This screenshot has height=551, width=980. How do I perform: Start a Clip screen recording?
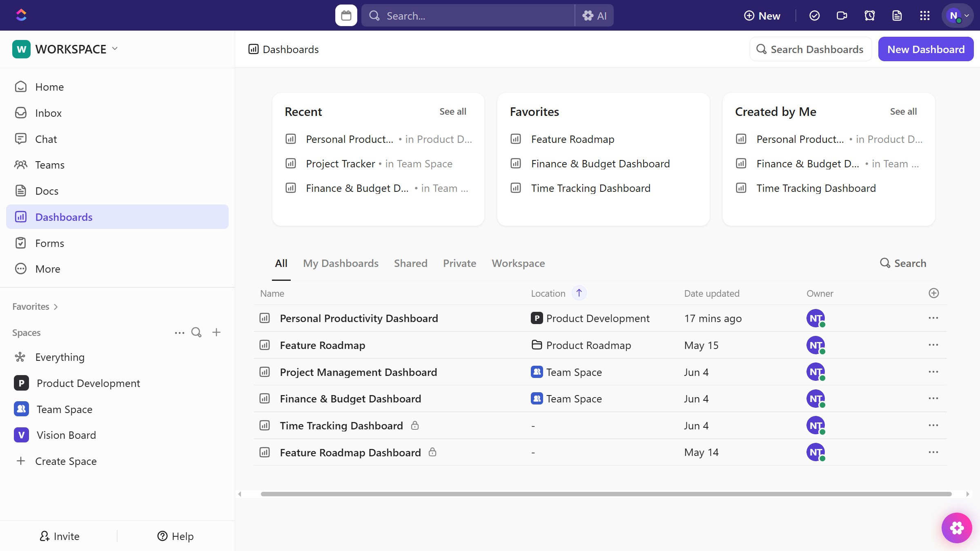tap(842, 15)
